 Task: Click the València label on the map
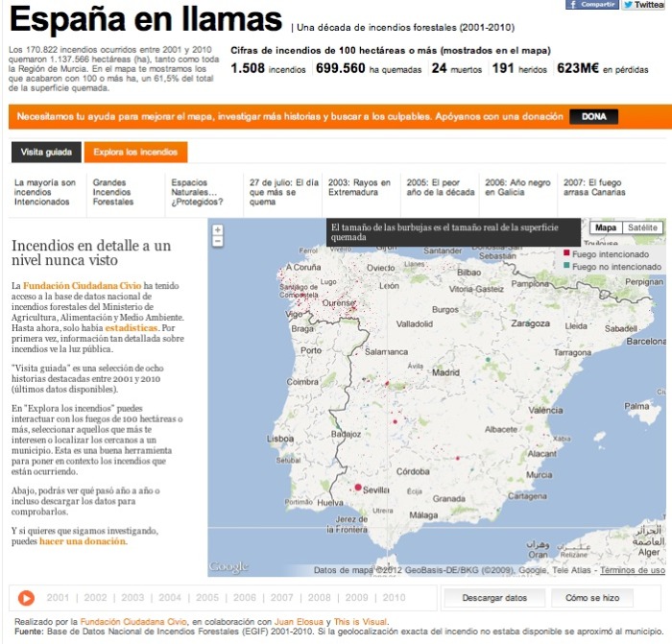[545, 410]
